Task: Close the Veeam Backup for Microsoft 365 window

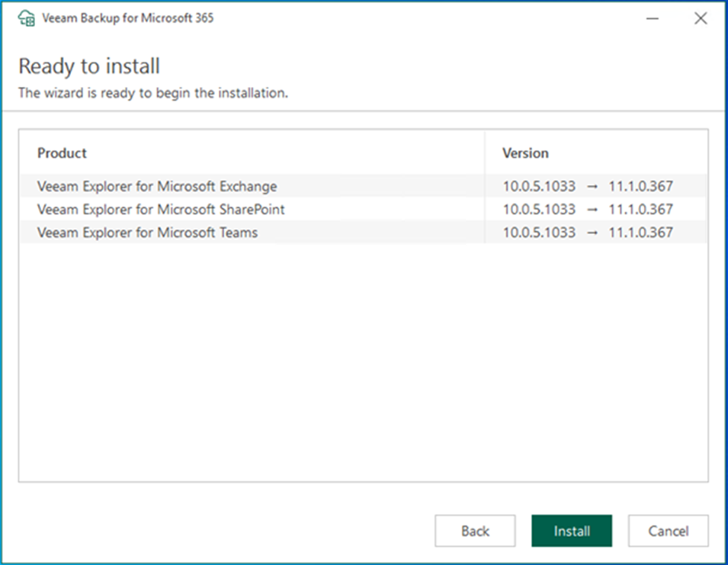Action: click(701, 18)
